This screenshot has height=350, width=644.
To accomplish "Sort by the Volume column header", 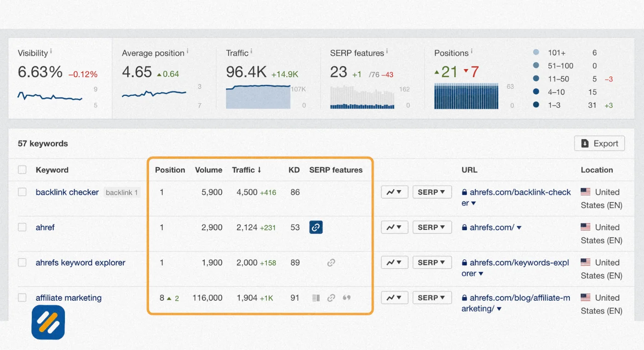I will 208,170.
